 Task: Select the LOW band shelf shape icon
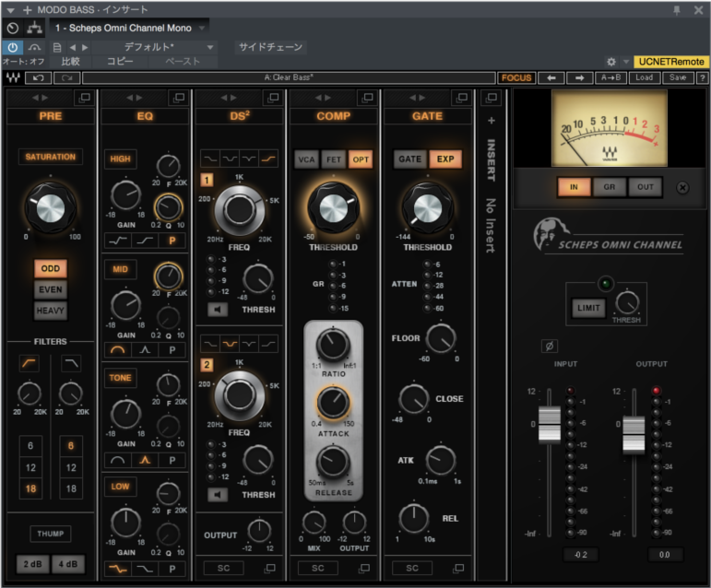[118, 569]
